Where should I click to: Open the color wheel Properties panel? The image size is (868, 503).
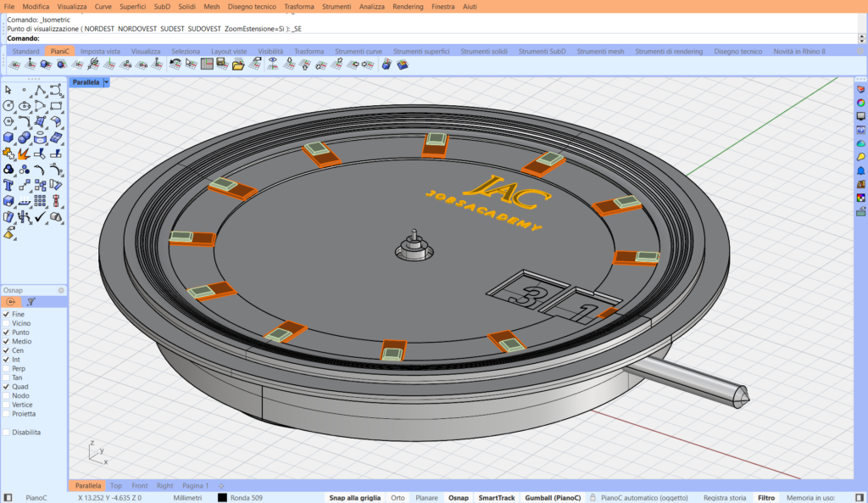(861, 103)
